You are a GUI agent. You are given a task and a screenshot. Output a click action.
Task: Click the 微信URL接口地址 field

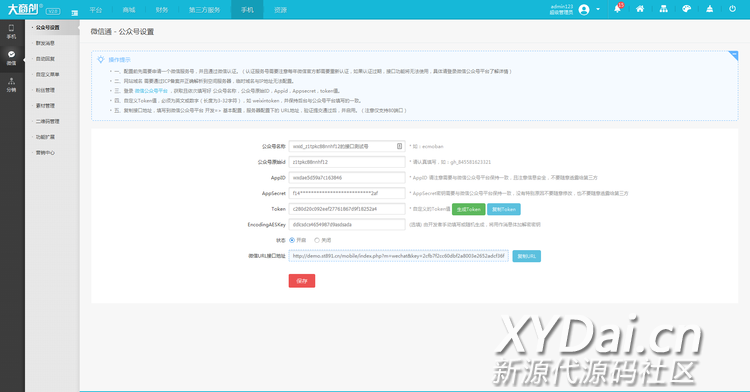(398, 256)
